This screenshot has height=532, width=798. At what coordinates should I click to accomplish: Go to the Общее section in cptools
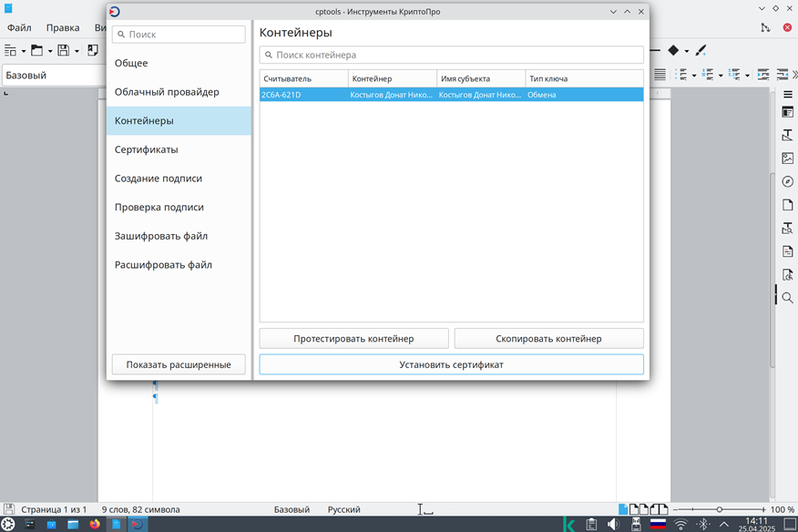pyautogui.click(x=179, y=63)
